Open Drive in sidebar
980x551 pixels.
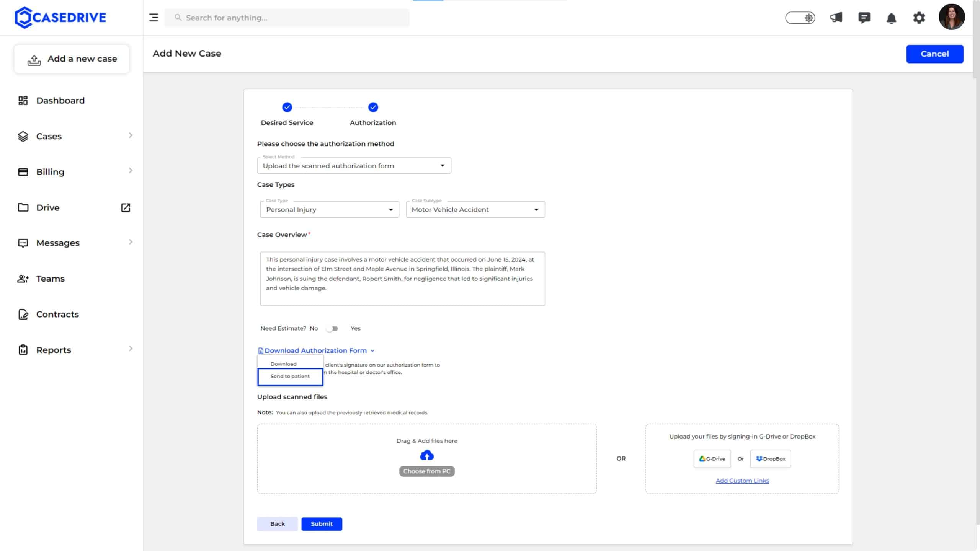pyautogui.click(x=48, y=207)
